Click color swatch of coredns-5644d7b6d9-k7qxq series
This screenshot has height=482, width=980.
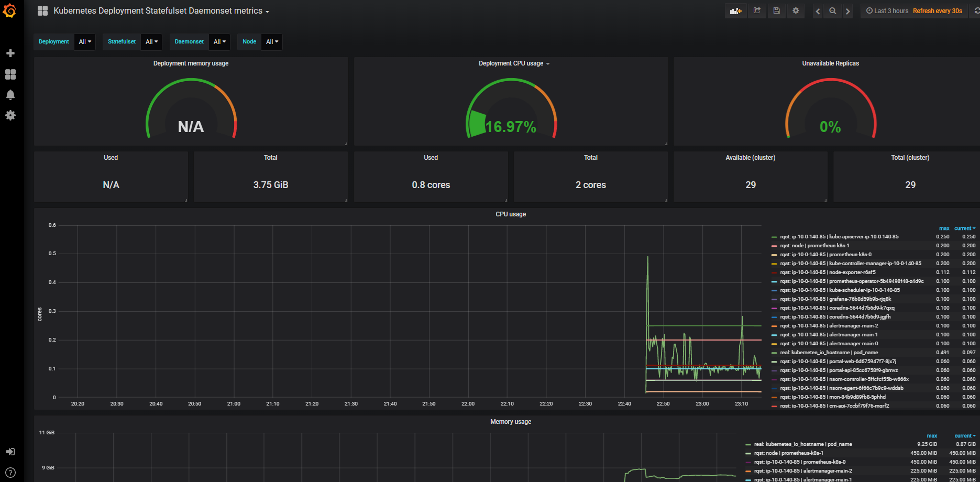[774, 309]
